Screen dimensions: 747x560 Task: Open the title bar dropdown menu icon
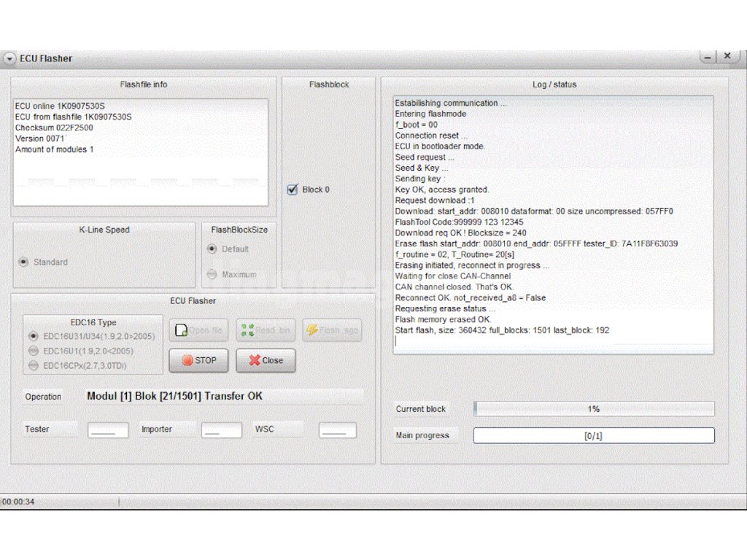[x=9, y=58]
